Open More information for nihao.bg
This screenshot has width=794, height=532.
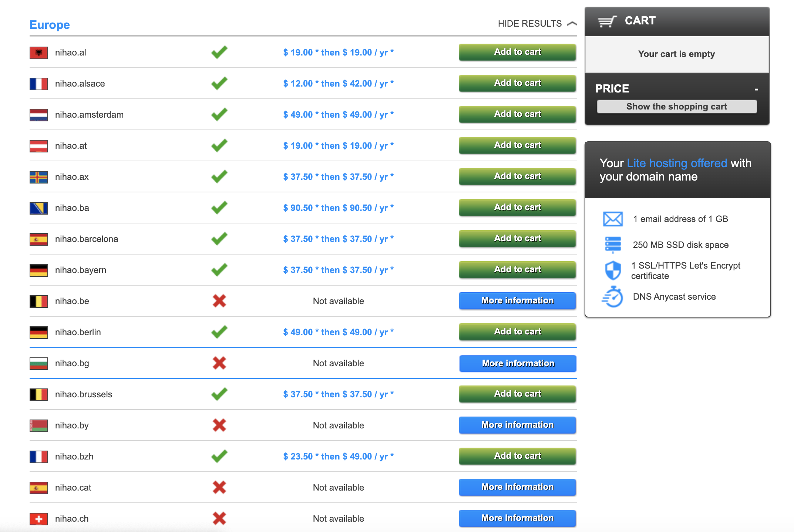518,363
